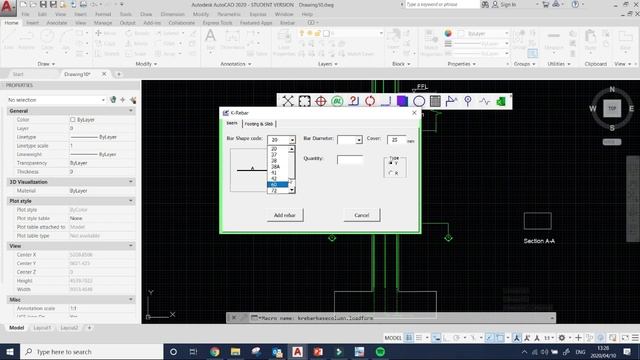Toggle grid display icon in status bar
The width and height of the screenshot is (640, 360).
[409, 338]
